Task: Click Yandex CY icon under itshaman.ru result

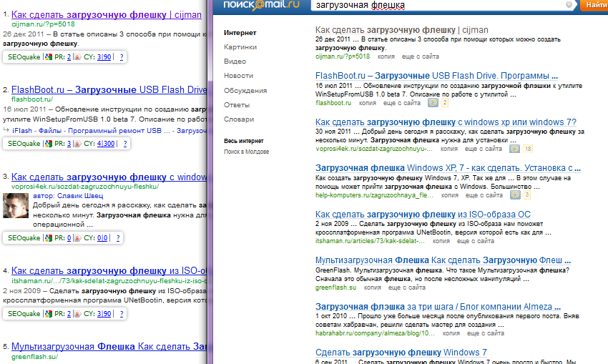Action: tap(77, 314)
